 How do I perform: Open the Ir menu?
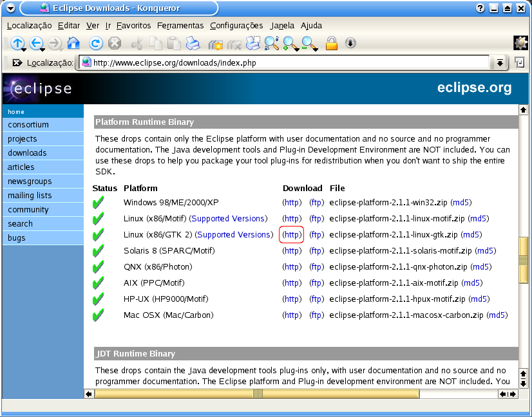pos(108,26)
